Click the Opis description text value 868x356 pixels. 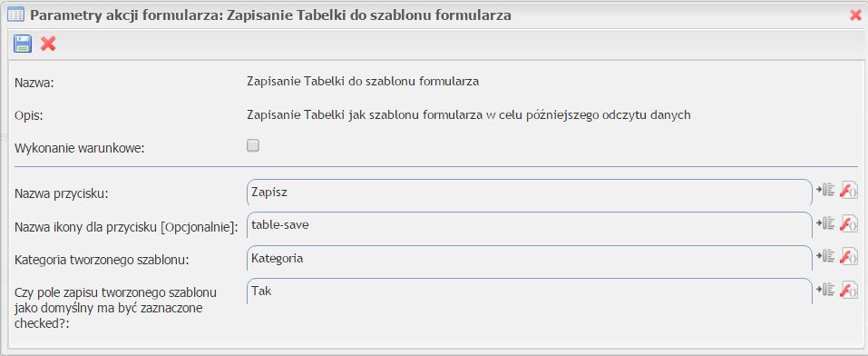[x=468, y=115]
